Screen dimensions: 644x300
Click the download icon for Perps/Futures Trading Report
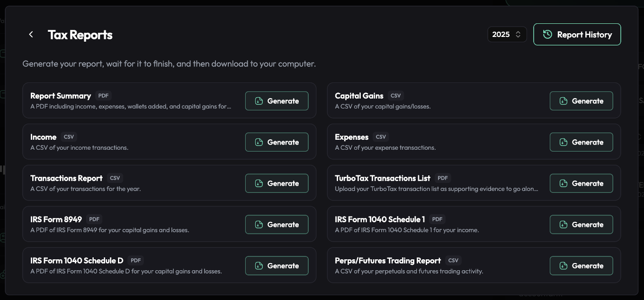coord(563,266)
